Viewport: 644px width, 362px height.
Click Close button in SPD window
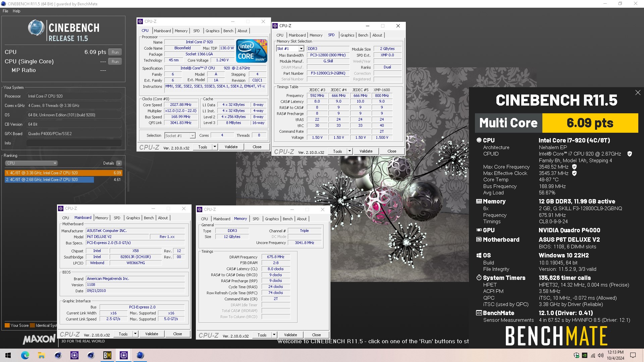(392, 151)
